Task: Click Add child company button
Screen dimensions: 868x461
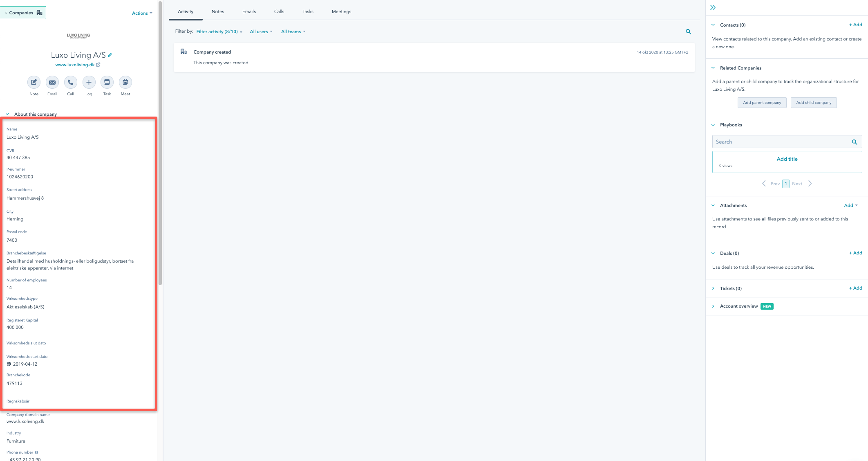Action: tap(814, 103)
